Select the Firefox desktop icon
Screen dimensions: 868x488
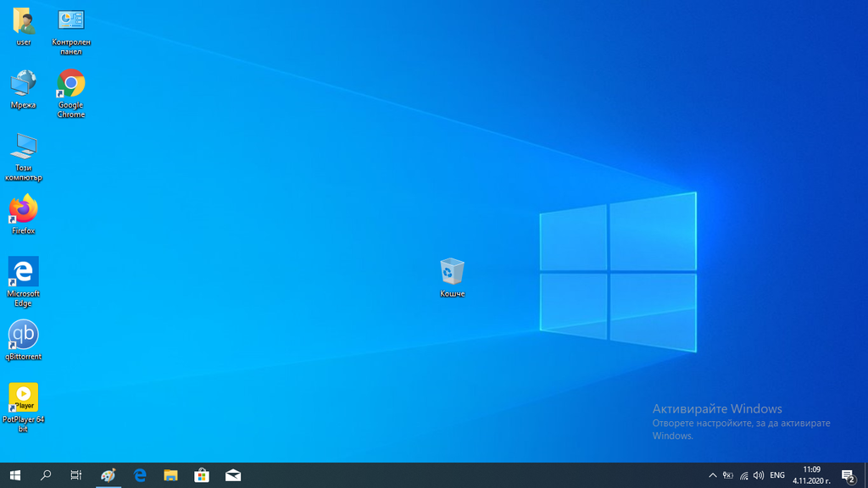coord(24,209)
